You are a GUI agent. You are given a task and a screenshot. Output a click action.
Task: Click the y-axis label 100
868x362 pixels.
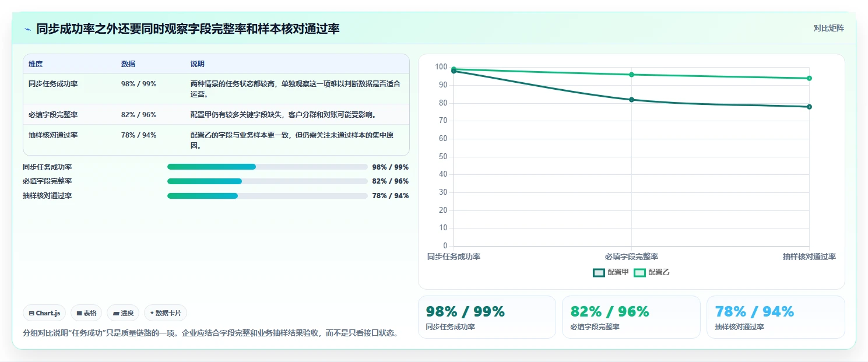441,67
